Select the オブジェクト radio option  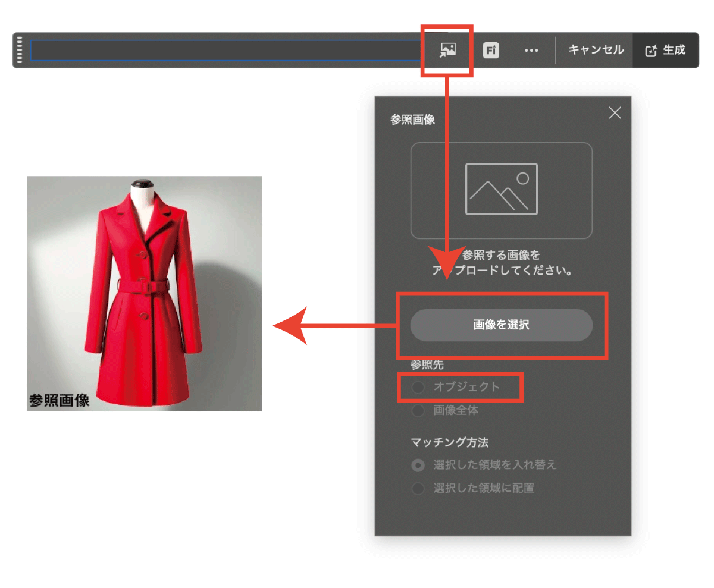(x=418, y=387)
